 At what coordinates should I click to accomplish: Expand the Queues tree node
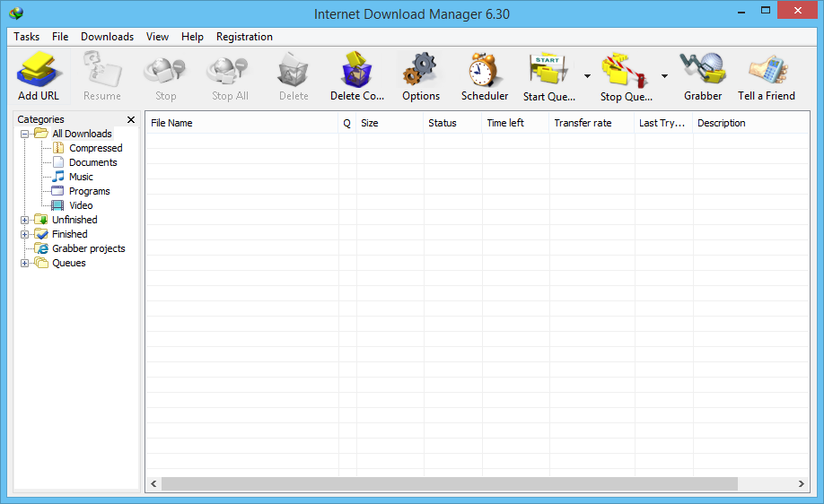(24, 263)
